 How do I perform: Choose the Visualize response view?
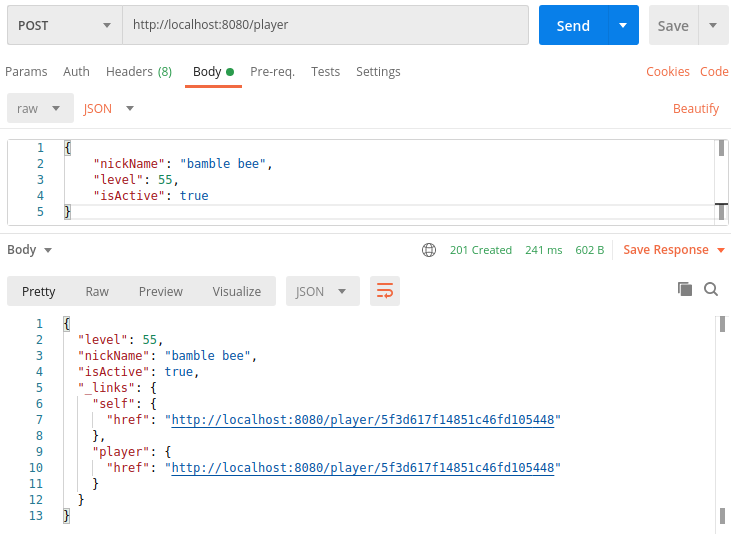coord(236,291)
